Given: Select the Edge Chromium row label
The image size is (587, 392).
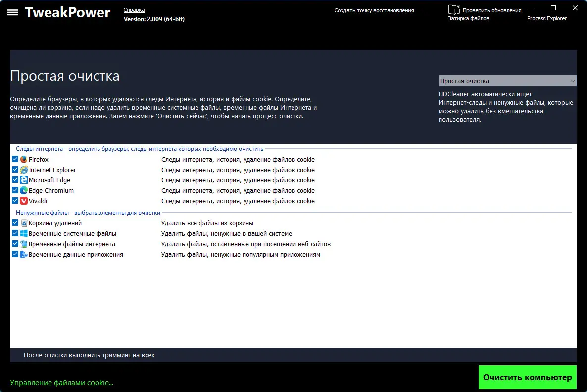Looking at the screenshot, I should coord(51,191).
